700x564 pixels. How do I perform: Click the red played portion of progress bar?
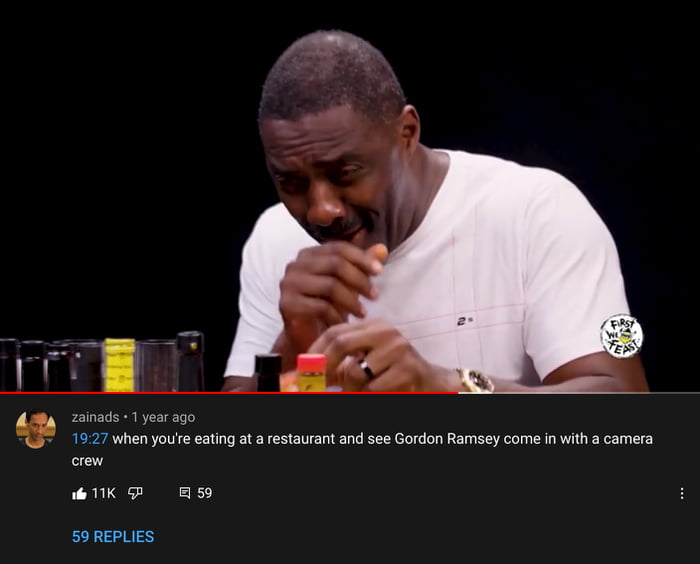point(229,393)
